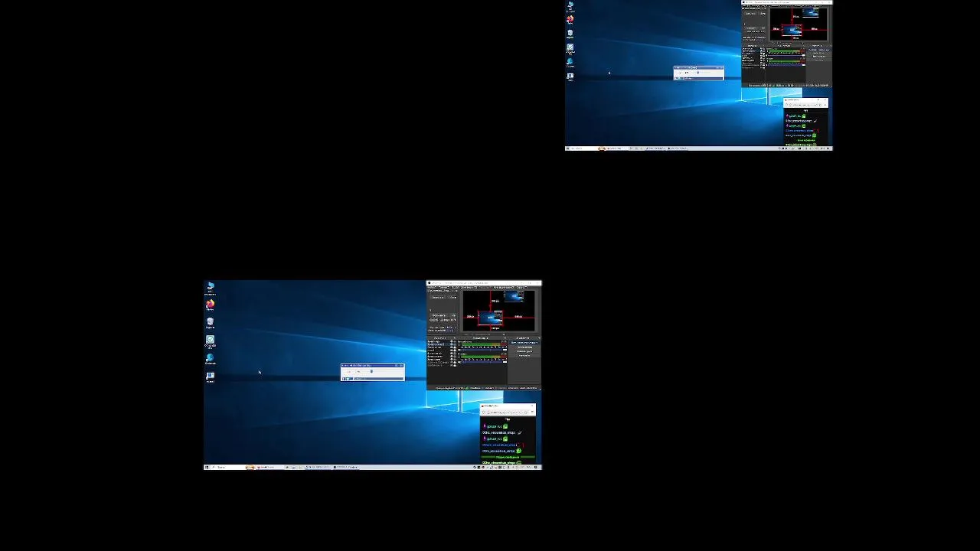Open Recycle Bin icon in the upper-right desktop capture

[x=570, y=34]
